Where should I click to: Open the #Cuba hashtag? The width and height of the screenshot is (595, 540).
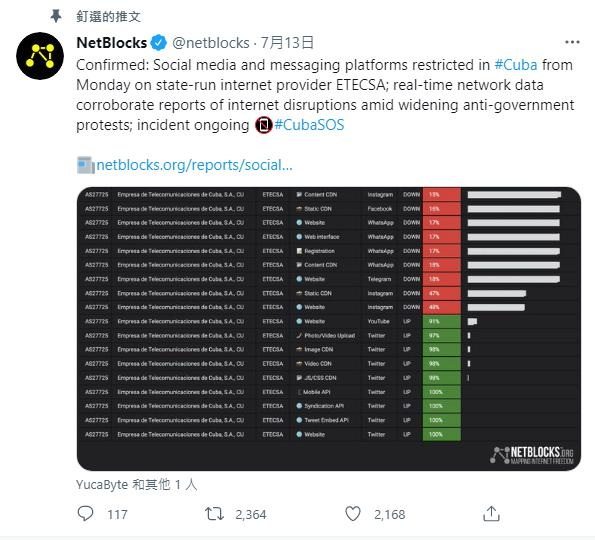tap(516, 65)
